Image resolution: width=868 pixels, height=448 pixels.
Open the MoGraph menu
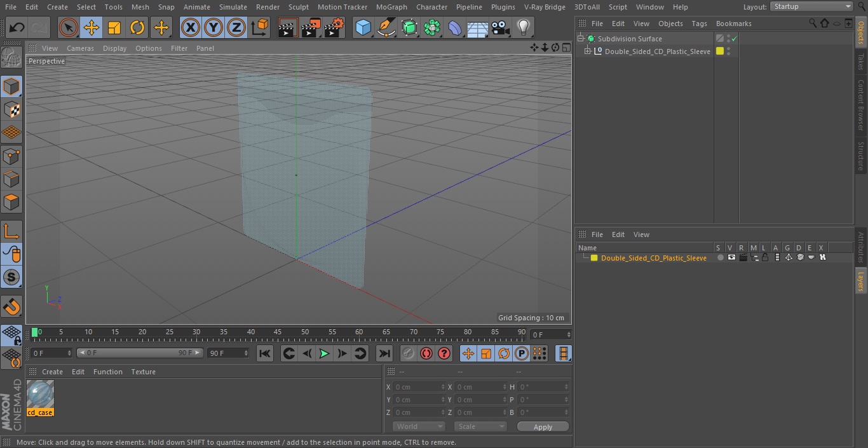391,7
